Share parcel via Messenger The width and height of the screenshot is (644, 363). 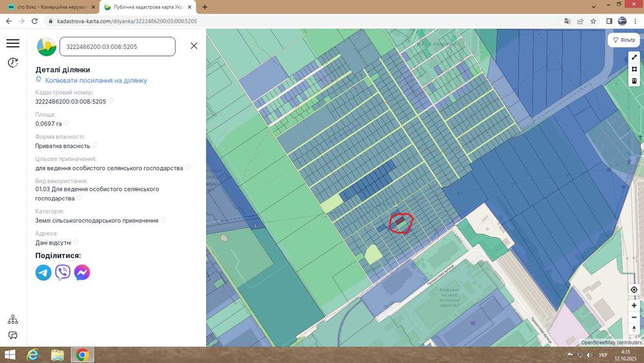pyautogui.click(x=82, y=273)
